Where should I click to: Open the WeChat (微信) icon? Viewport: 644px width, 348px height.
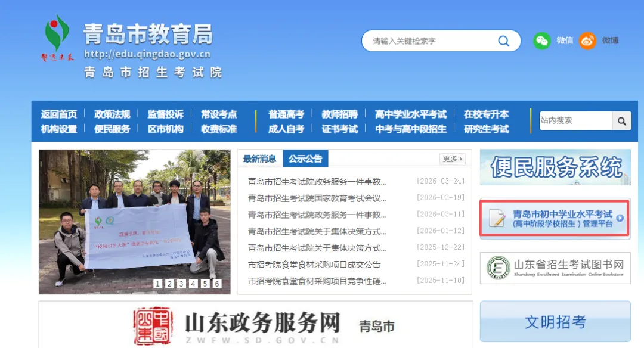tap(542, 41)
